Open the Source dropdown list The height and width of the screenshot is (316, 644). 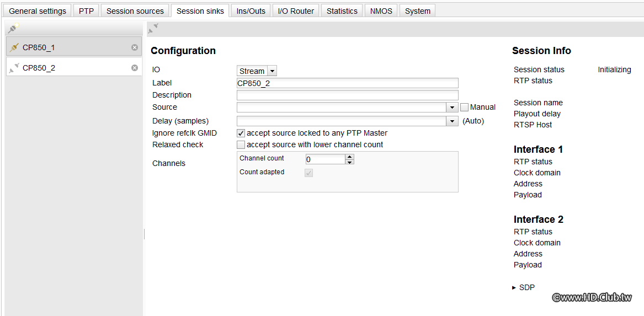point(453,108)
